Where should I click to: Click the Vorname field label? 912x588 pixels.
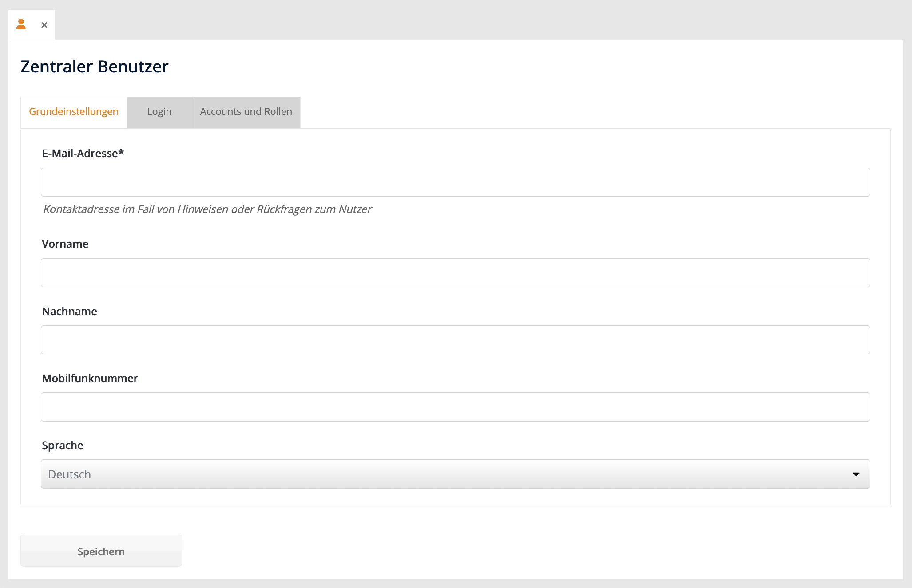click(65, 244)
